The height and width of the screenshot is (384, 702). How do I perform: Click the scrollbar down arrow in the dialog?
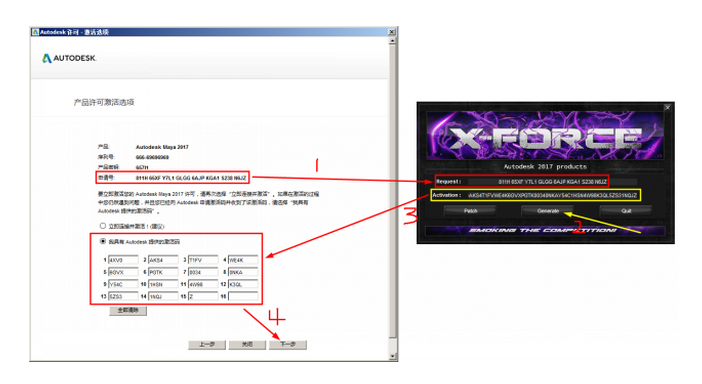pyautogui.click(x=393, y=356)
